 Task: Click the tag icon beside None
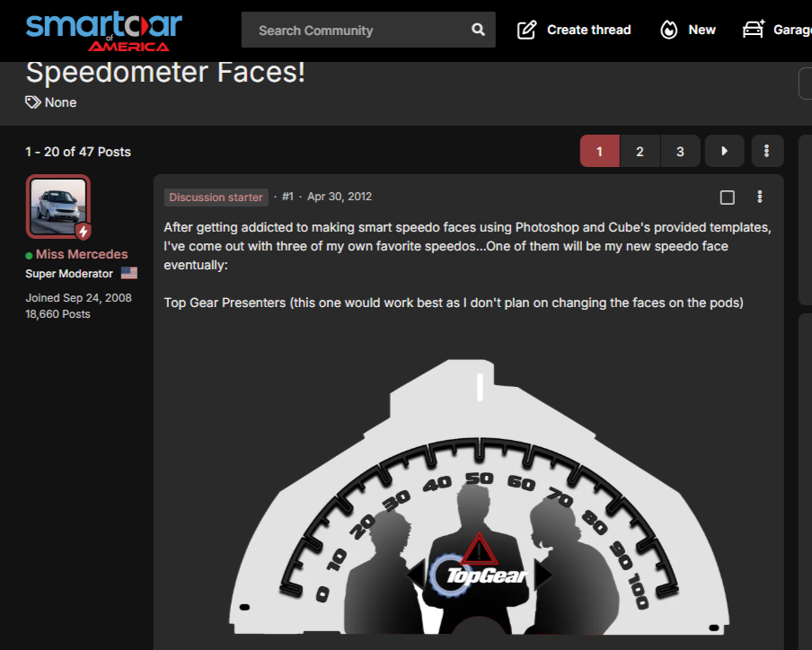point(33,102)
